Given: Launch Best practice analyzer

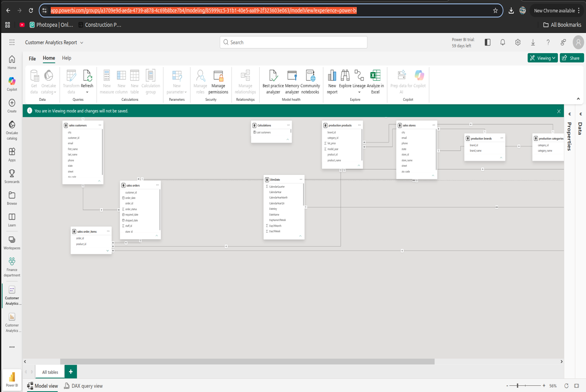Looking at the screenshot, I should click(273, 82).
